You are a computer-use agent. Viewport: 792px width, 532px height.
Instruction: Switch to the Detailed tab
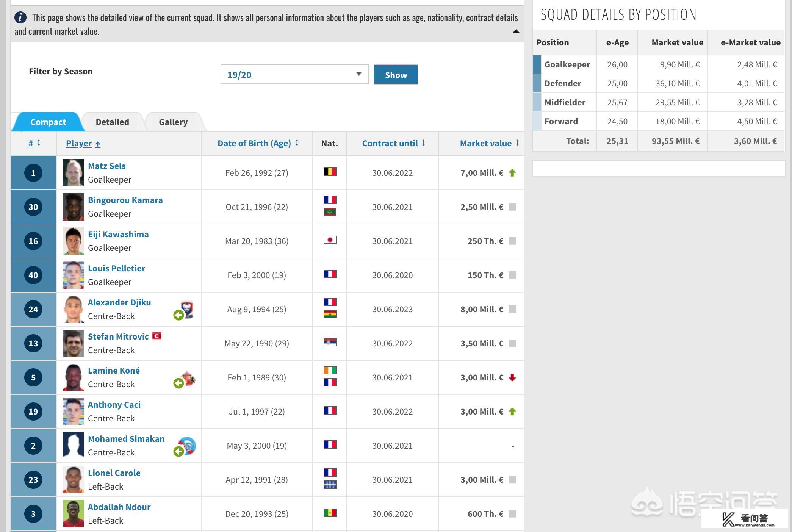(112, 122)
